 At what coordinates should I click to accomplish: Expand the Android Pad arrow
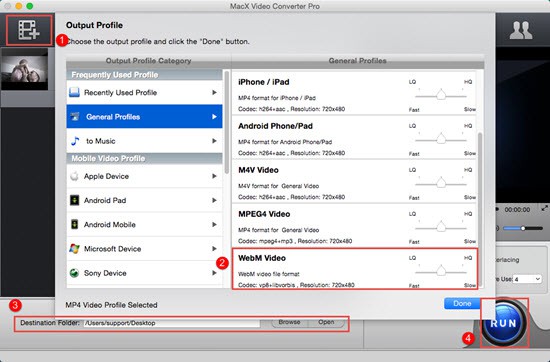pyautogui.click(x=214, y=200)
